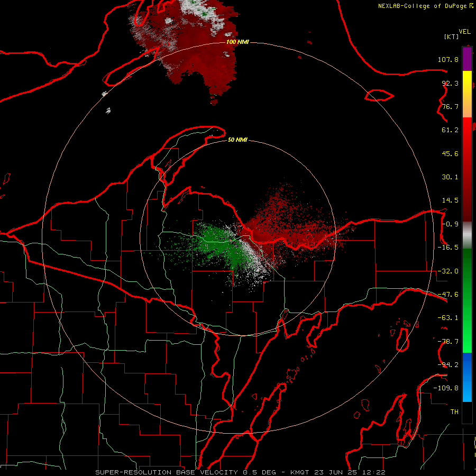Click the TH legend label
The image size is (476, 476).
[454, 412]
